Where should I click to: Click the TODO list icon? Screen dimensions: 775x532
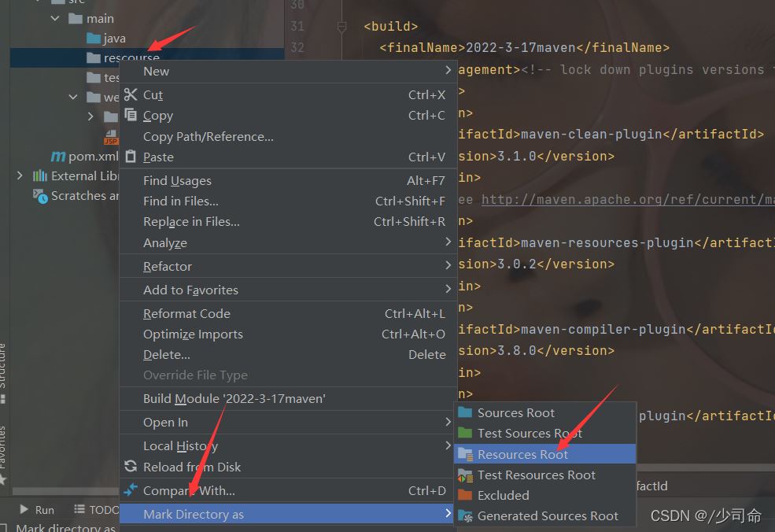click(79, 509)
